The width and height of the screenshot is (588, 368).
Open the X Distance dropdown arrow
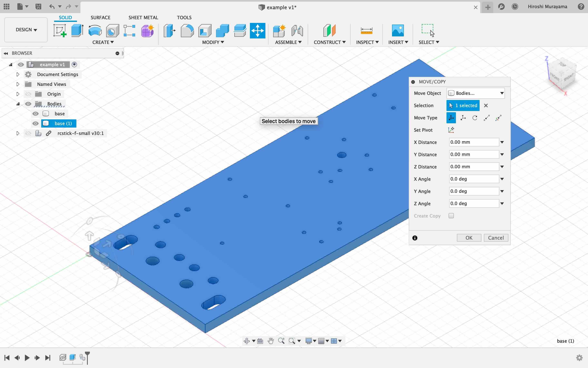(x=502, y=142)
